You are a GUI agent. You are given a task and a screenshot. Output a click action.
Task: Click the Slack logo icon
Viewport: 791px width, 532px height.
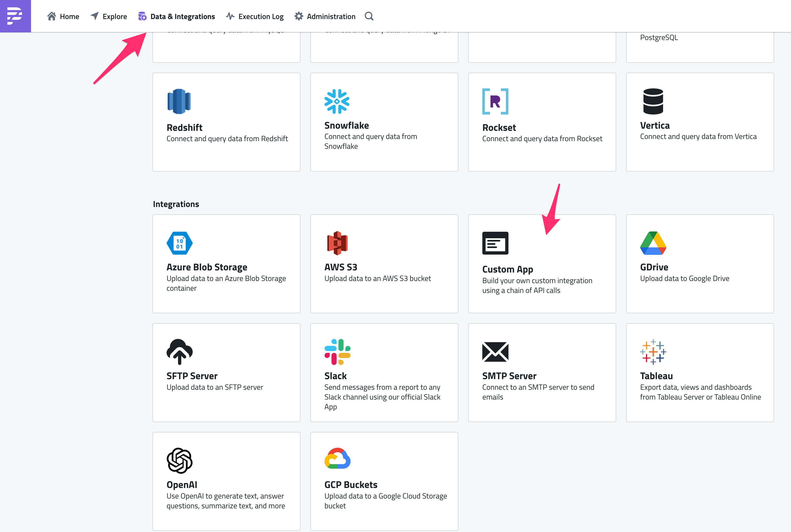[337, 351]
